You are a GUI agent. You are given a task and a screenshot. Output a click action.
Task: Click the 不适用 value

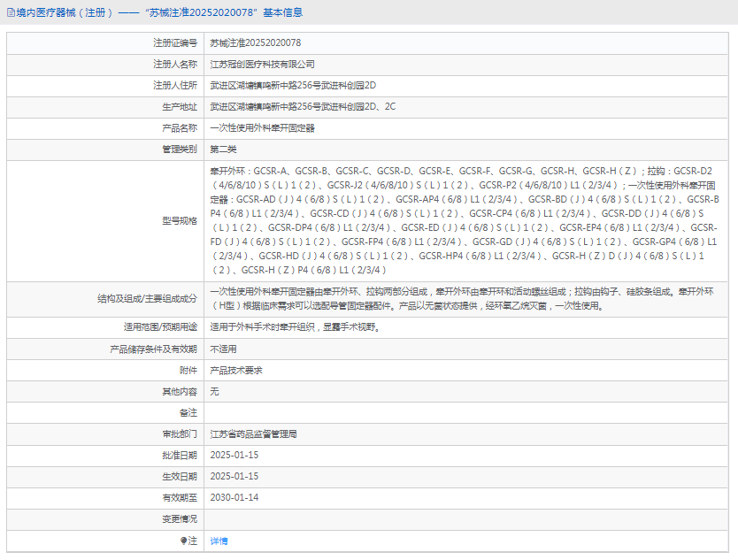223,349
